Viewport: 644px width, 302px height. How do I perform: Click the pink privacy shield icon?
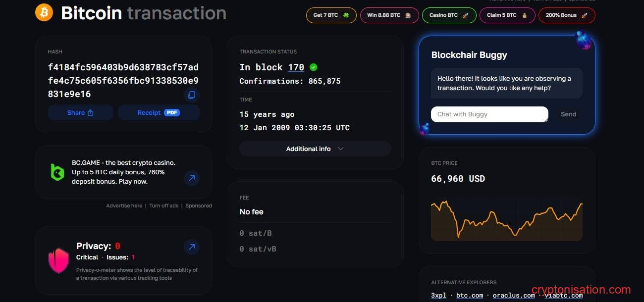click(x=58, y=259)
